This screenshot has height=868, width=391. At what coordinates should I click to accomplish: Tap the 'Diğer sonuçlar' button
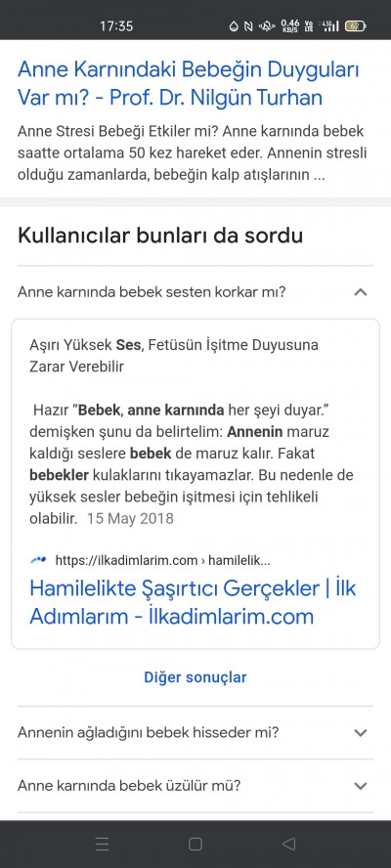click(x=195, y=677)
